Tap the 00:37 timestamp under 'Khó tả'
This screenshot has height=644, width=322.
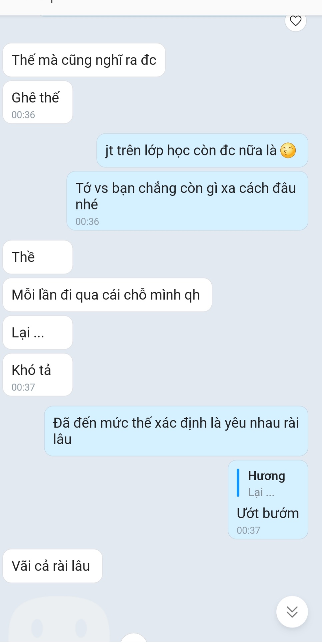[x=23, y=387]
